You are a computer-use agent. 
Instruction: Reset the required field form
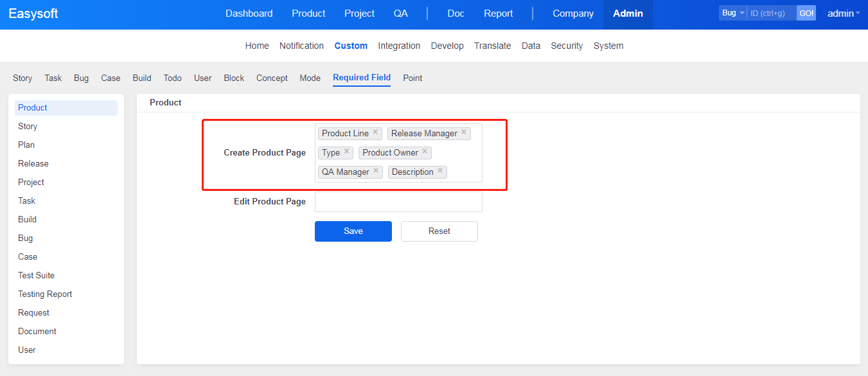point(439,231)
